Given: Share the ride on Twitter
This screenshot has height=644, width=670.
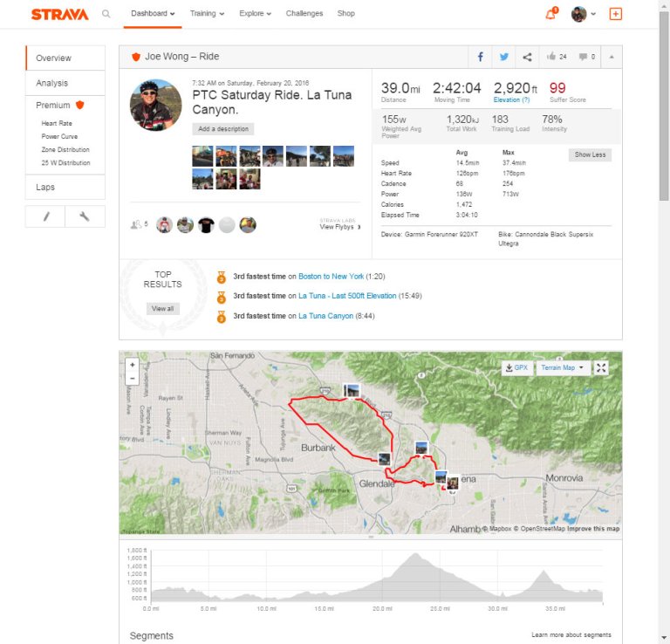Looking at the screenshot, I should pyautogui.click(x=503, y=57).
